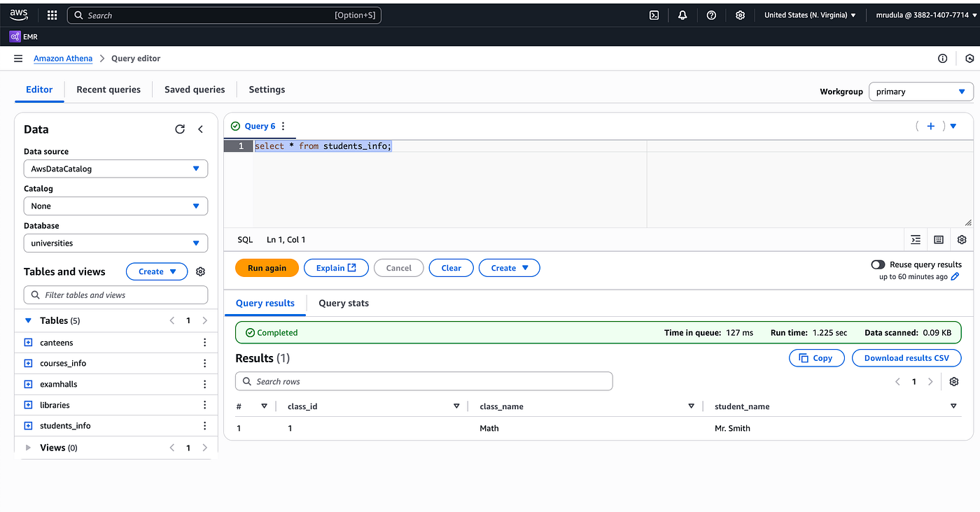
Task: Open the AWS services grid menu
Action: [52, 15]
